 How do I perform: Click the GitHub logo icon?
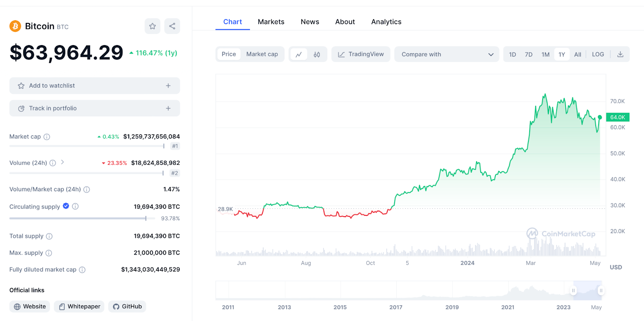coord(116,307)
